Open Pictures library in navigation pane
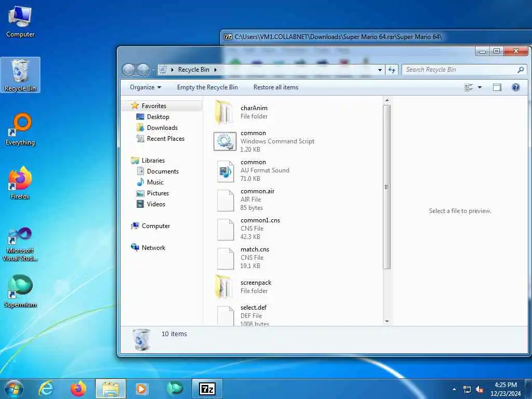 [158, 193]
